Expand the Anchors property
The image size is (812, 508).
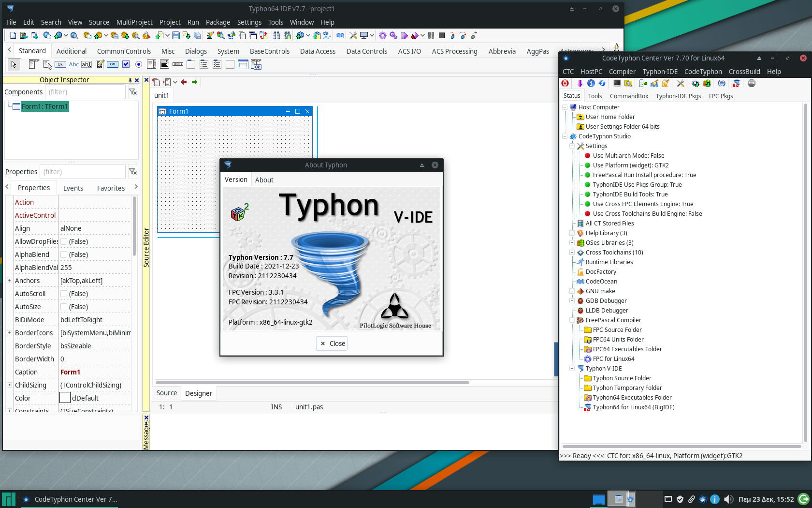[9, 281]
